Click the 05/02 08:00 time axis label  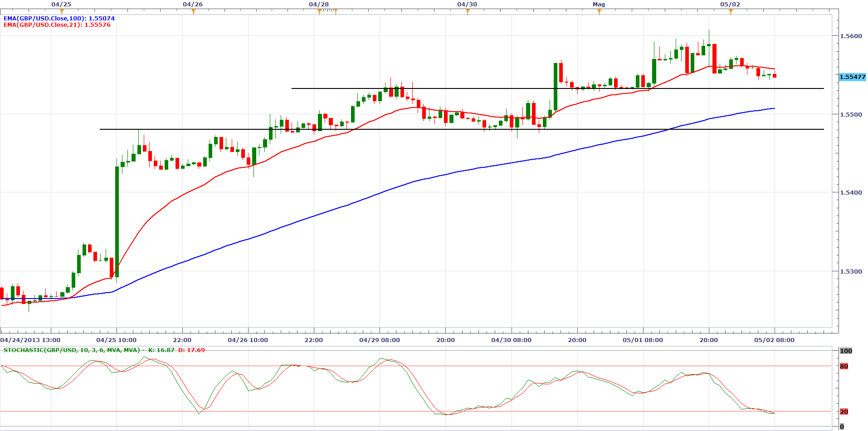pos(774,340)
